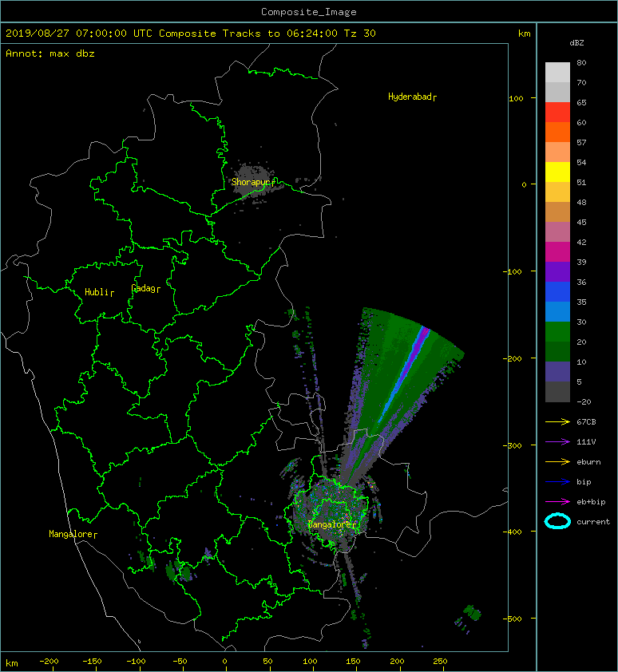Click the -500 label on the y-axis
Screen dimensions: 618x672
click(513, 619)
